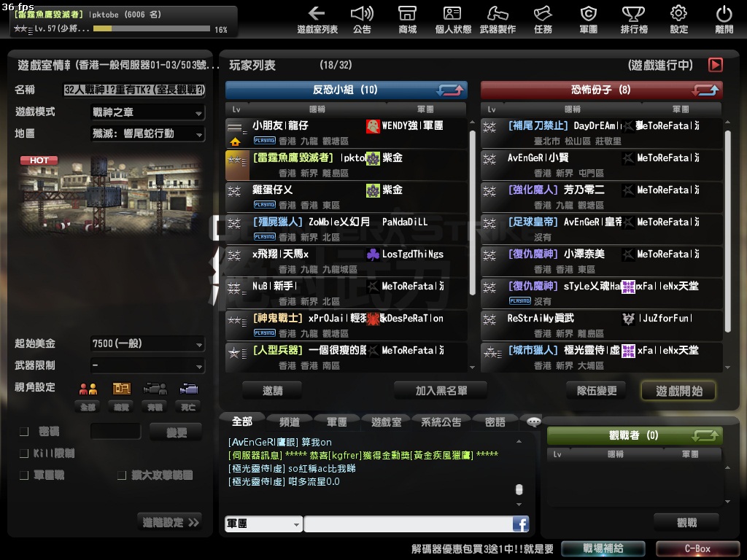Open 武器製作 weapon crafting
The height and width of the screenshot is (560, 747).
(x=498, y=20)
